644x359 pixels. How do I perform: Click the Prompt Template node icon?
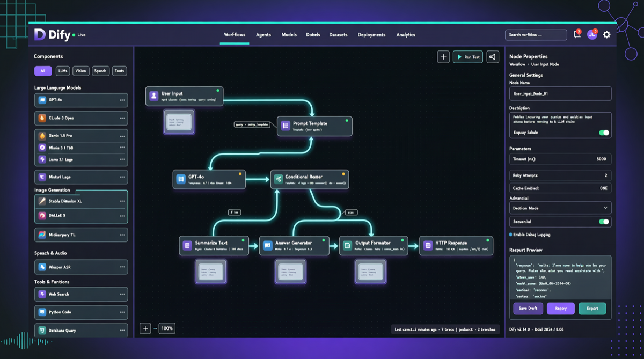[285, 126]
